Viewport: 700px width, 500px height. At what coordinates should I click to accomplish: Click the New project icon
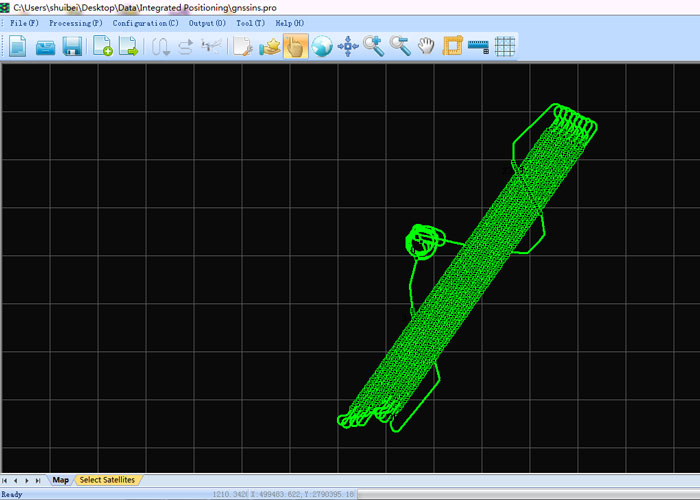pos(17,46)
